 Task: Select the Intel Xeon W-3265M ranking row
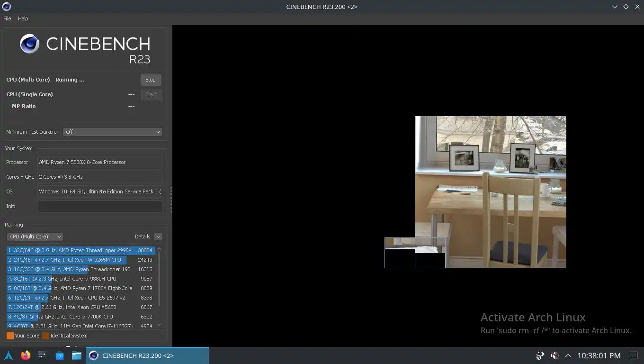(x=80, y=260)
